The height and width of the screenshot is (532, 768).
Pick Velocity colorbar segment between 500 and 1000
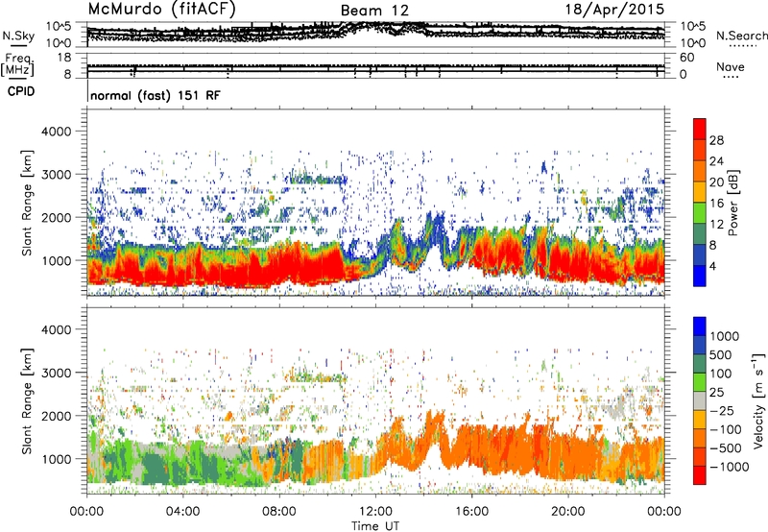pyautogui.click(x=700, y=345)
